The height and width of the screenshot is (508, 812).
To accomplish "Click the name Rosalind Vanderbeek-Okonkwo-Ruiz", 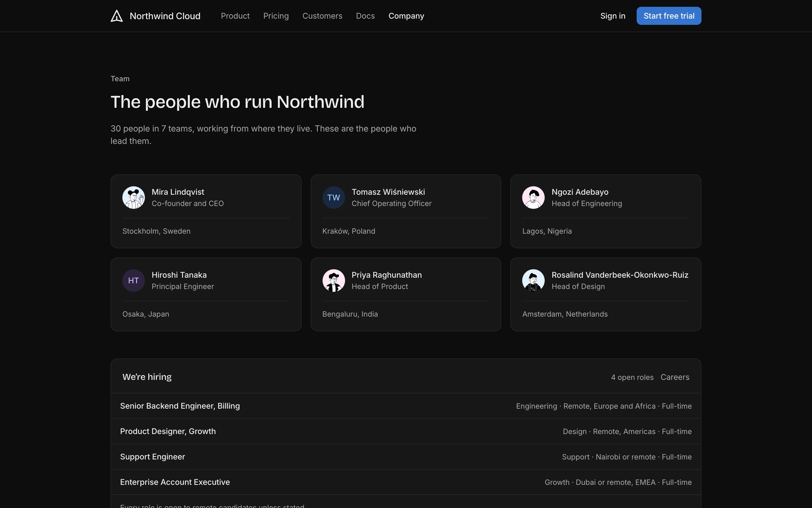I will pyautogui.click(x=620, y=275).
